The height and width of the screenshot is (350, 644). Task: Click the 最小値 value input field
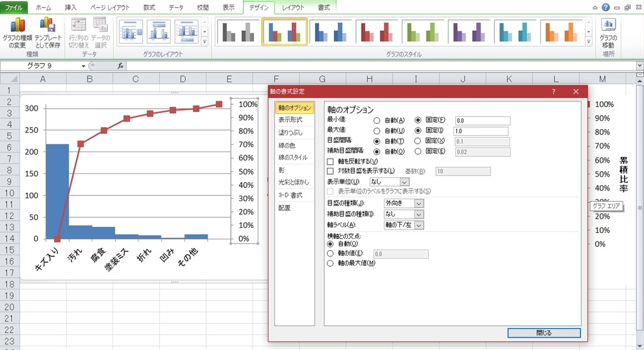pos(482,121)
